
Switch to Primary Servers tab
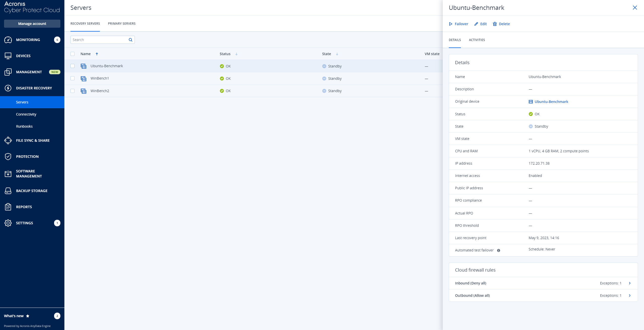tap(122, 24)
